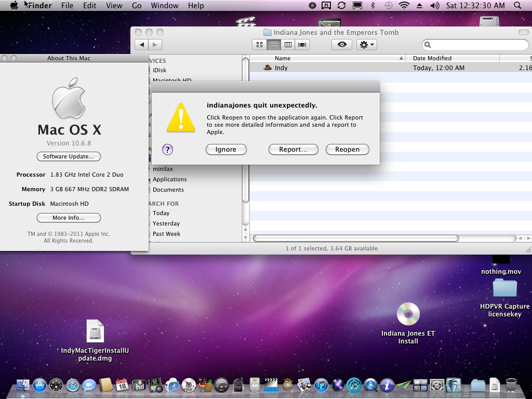Open Address Book in the Dock
This screenshot has height=399, width=532.
(106, 385)
